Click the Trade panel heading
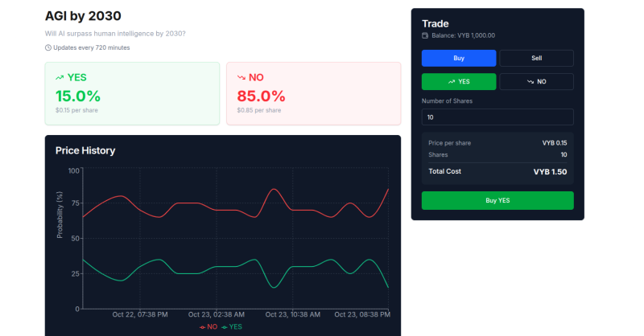The width and height of the screenshot is (644, 336). pos(436,24)
